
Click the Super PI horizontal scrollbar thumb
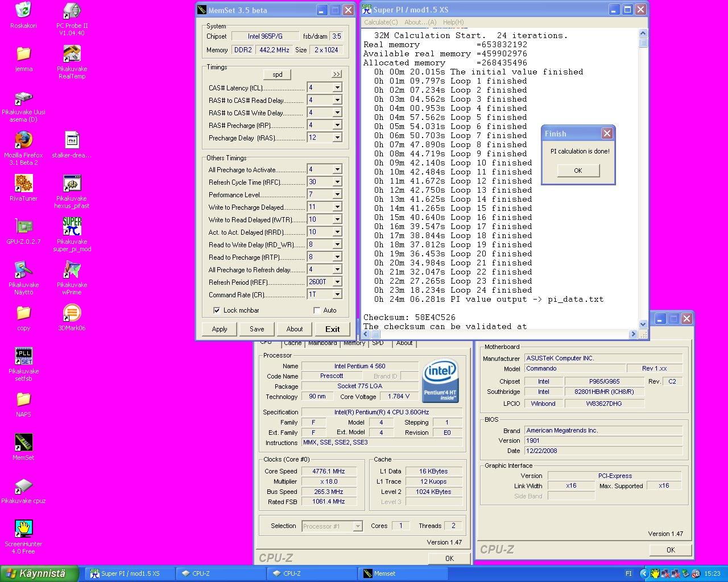click(x=375, y=334)
